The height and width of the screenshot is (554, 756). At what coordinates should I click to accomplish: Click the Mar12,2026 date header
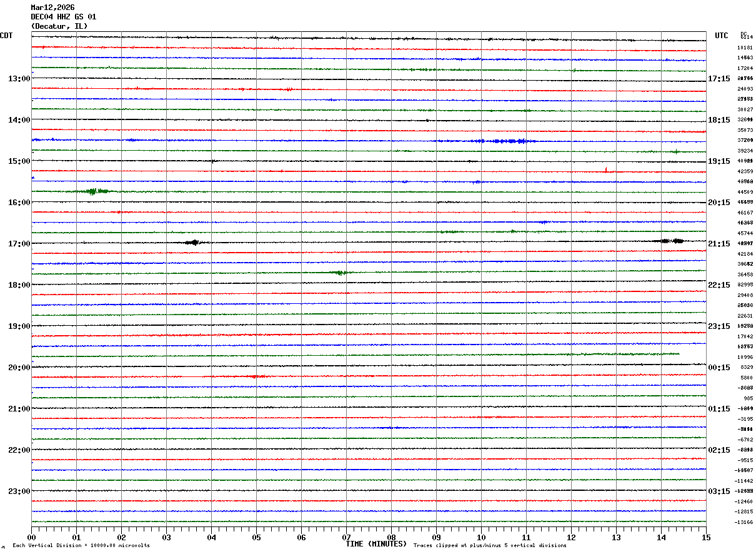[x=52, y=8]
